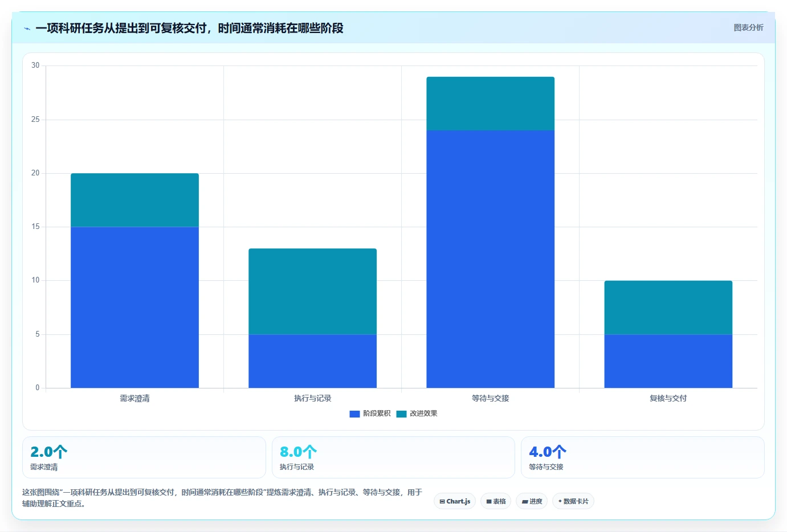The image size is (787, 532).
Task: Click the 进度 chip
Action: pos(532,501)
